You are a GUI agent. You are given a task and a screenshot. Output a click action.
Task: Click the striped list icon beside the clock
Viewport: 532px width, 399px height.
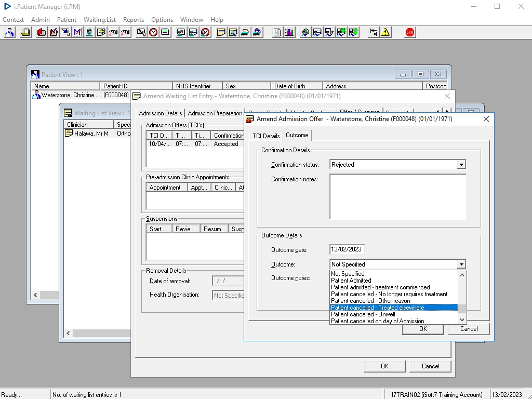pos(165,33)
